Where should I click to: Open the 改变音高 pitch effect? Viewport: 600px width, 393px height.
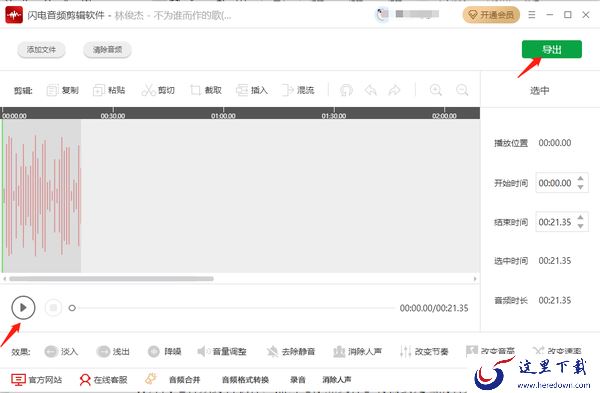[x=490, y=351]
